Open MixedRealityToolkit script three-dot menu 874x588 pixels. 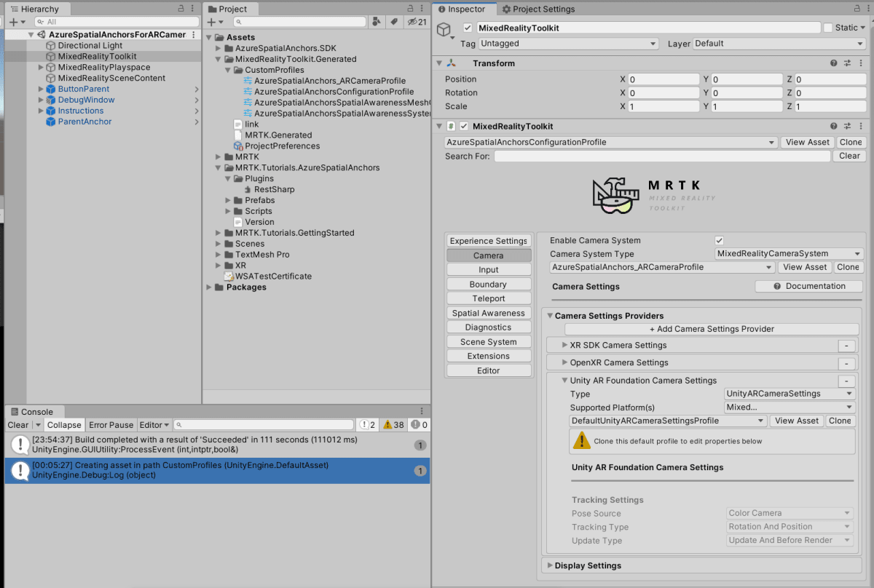click(860, 126)
